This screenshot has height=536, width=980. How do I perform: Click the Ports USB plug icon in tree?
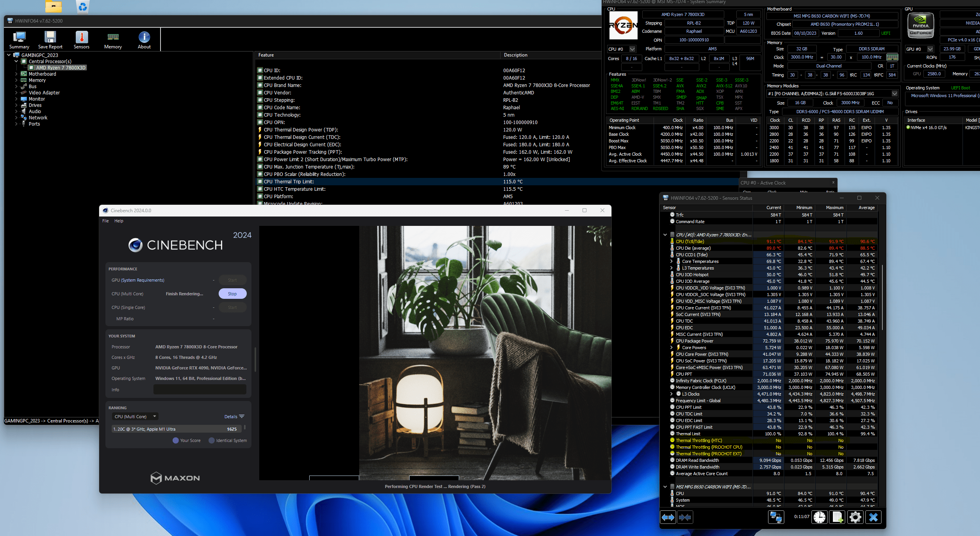[24, 124]
